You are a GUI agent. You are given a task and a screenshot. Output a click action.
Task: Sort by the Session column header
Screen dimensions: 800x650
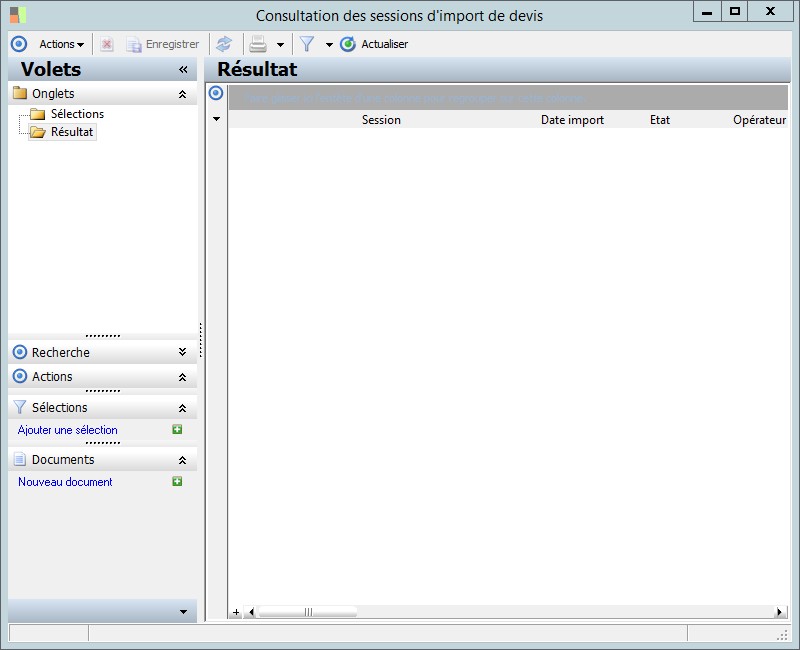381,120
